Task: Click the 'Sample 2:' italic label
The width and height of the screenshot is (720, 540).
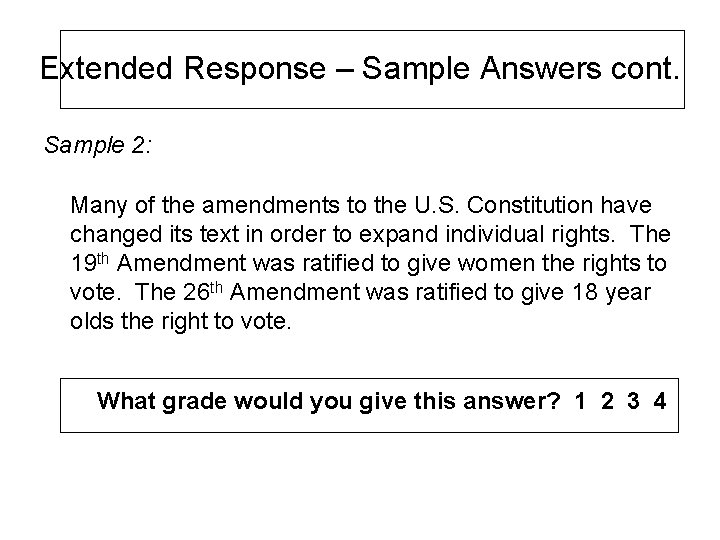Action: pos(98,145)
